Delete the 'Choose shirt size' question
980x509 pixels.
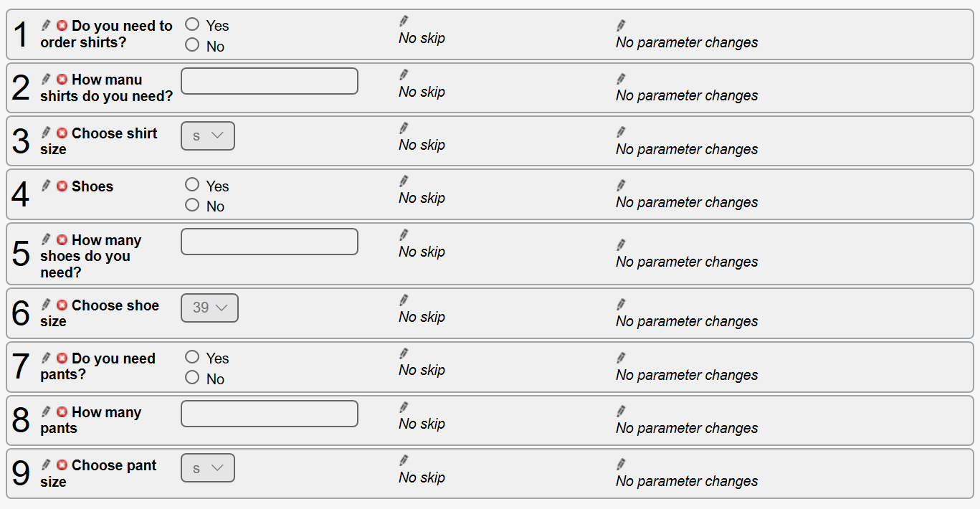62,133
